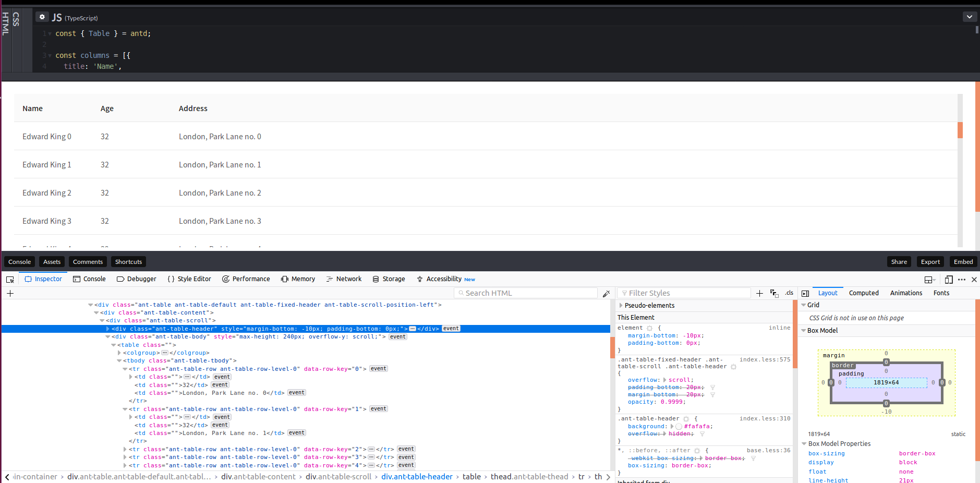
Task: Open the Network tab
Action: pos(344,279)
